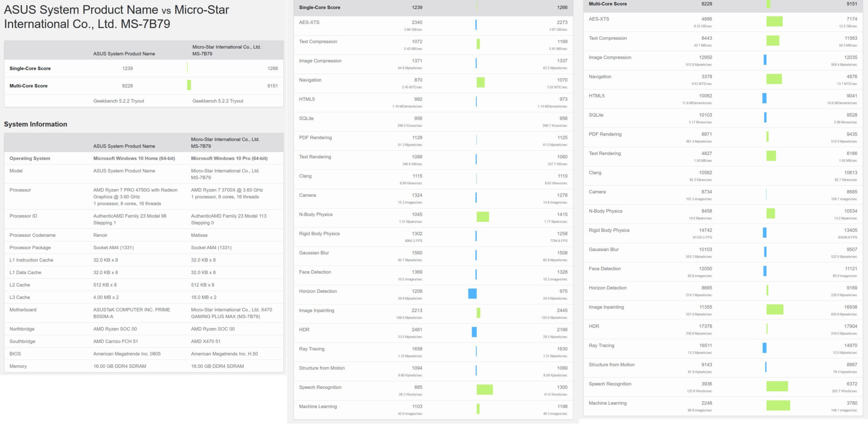Click the 'X470 GAMING PLUS MAX (MS-7B79)' motherboard cell
Screen dimensions: 868x425
[x=231, y=313]
